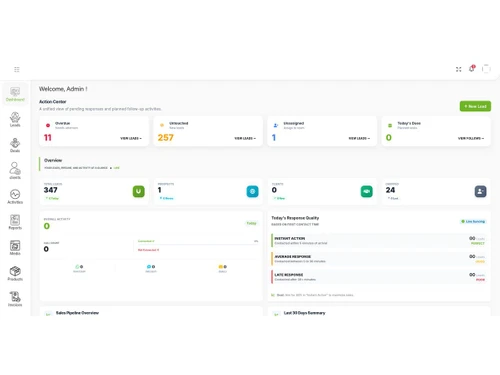This screenshot has width=500, height=375.
Task: Open the Dashboard sidebar item
Action: click(15, 94)
